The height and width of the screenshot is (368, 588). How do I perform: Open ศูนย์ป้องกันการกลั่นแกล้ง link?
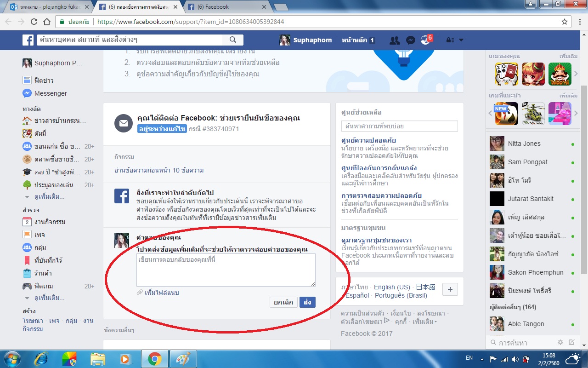379,168
